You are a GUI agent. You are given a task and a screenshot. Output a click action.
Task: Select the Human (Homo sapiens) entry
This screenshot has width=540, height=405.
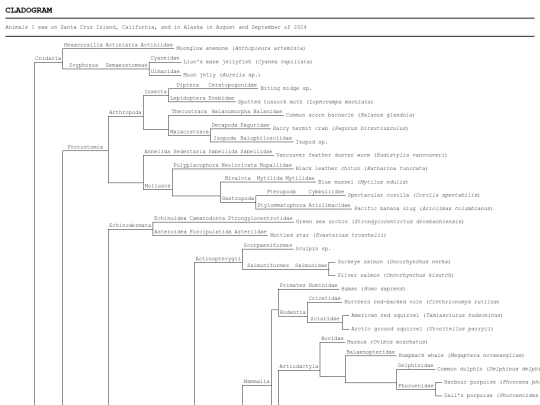(x=373, y=289)
